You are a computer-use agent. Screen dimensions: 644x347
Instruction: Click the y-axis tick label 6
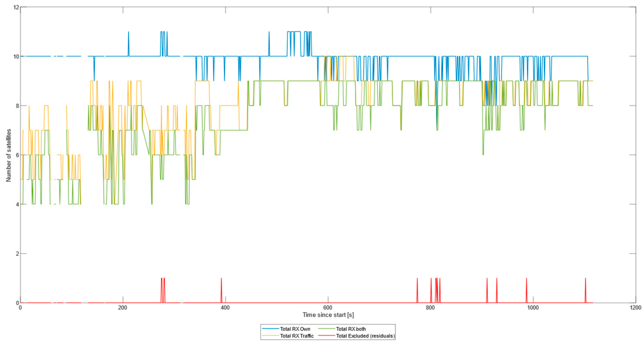(x=17, y=155)
